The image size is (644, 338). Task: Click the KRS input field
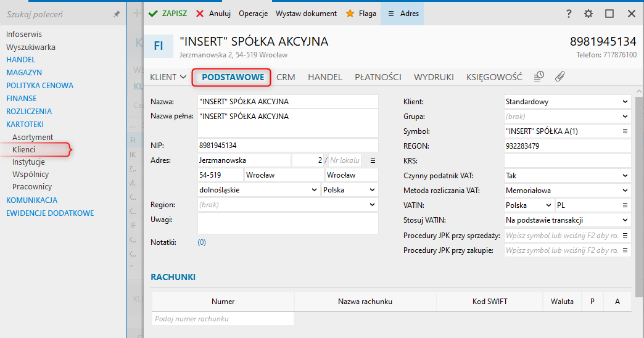567,161
